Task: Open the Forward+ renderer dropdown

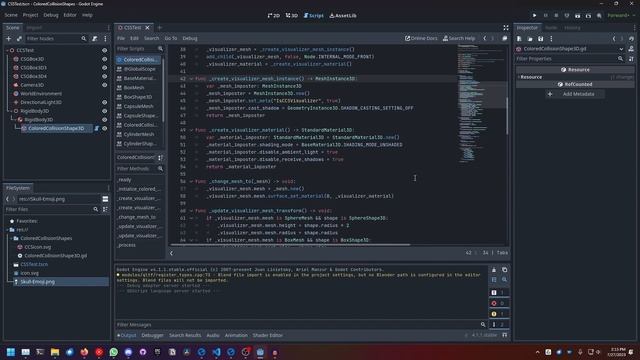Action: point(621,16)
